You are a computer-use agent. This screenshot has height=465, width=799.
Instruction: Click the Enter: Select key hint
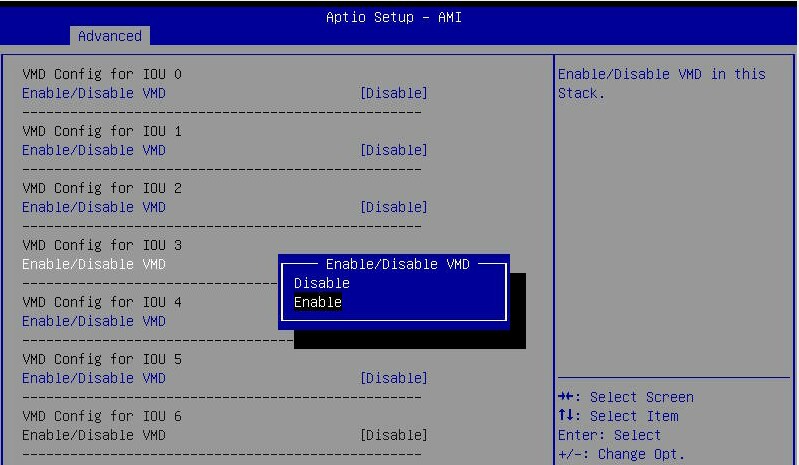(x=609, y=435)
